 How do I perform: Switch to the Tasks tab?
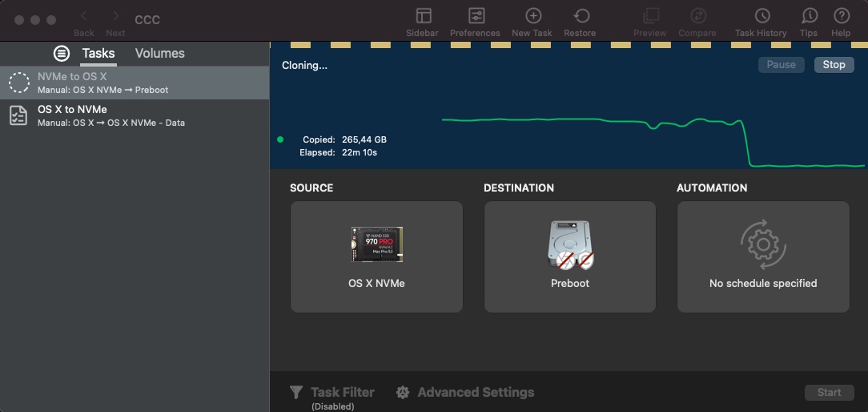[x=98, y=53]
